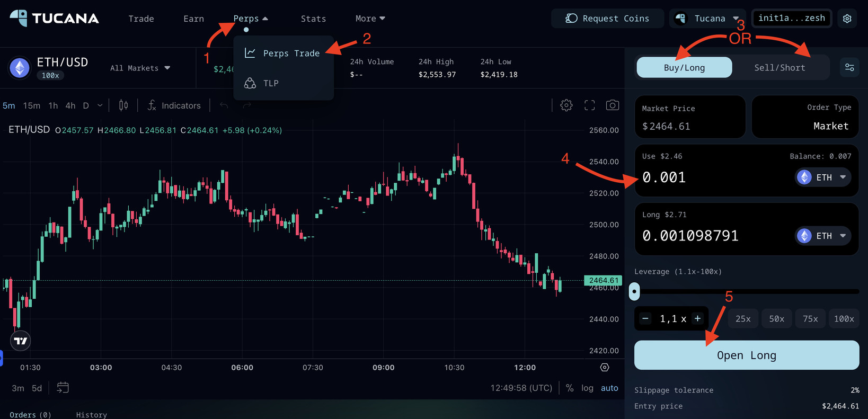Switch chart to 15m interval
Screen dimensions: 868x419
pos(32,105)
